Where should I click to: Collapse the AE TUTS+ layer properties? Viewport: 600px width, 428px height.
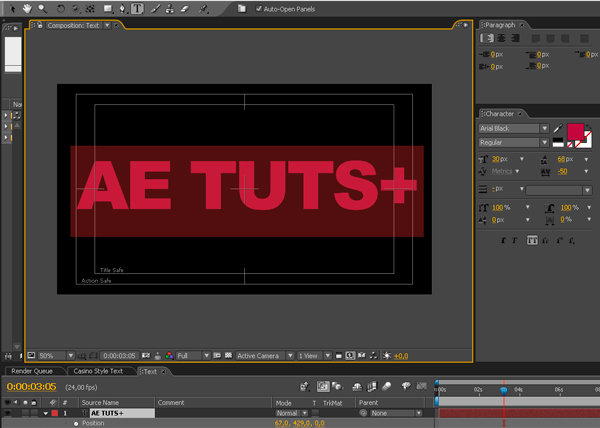point(46,413)
